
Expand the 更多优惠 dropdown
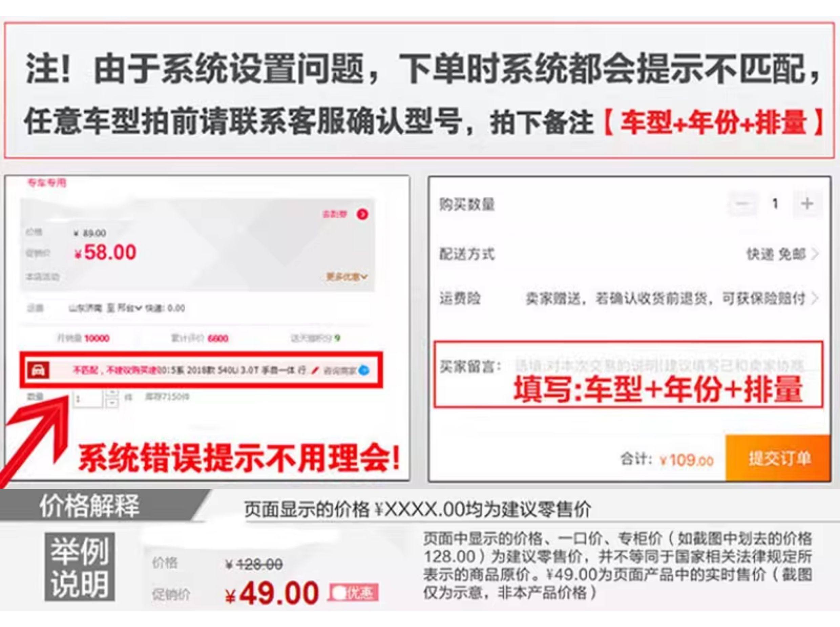click(x=347, y=277)
